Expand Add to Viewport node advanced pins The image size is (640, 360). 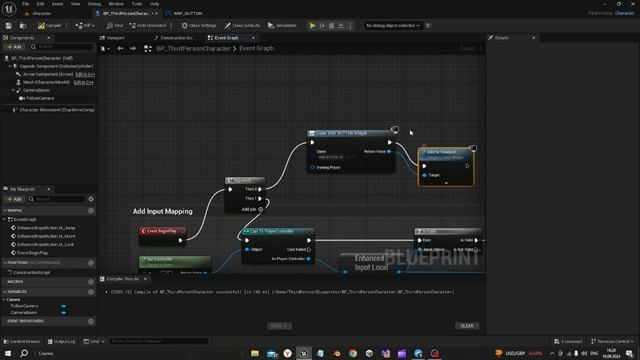click(x=446, y=183)
